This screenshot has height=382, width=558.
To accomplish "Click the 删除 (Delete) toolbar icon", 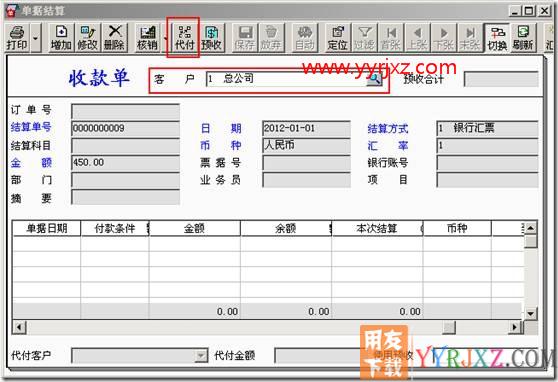I will pyautogui.click(x=115, y=38).
